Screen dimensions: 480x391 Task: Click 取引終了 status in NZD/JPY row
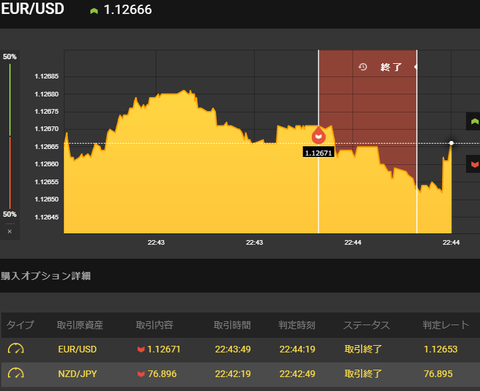pyautogui.click(x=363, y=374)
